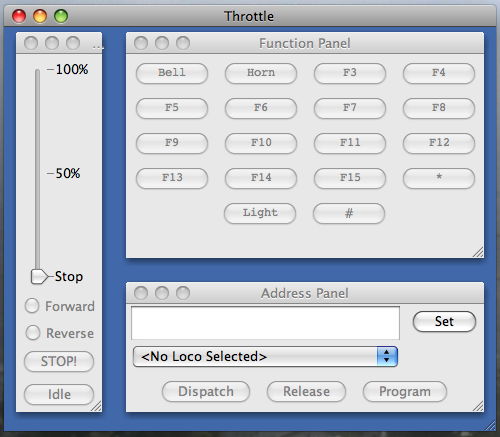The image size is (500, 437).
Task: Click the Set address button
Action: (x=444, y=322)
